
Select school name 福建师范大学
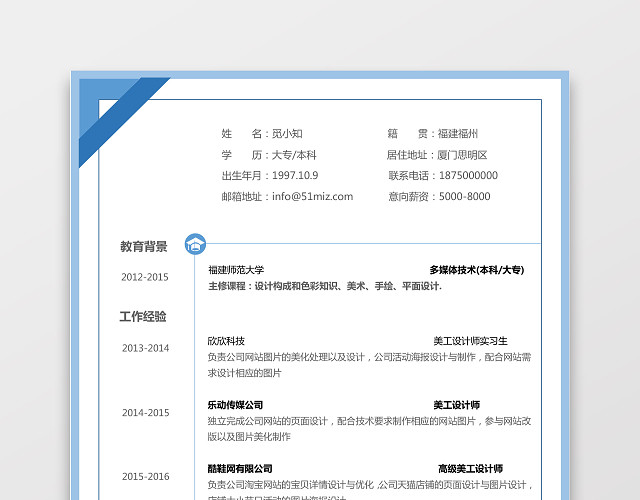pyautogui.click(x=236, y=270)
